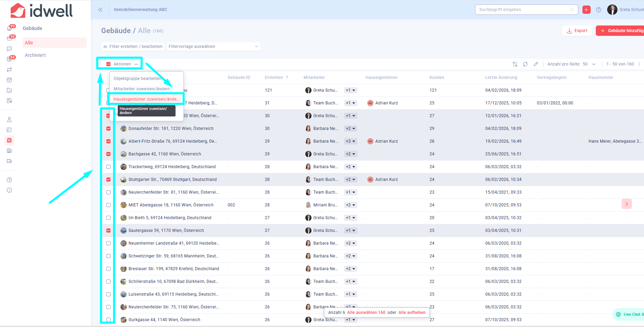This screenshot has width=644, height=327.
Task: Open Archiviert in the left navigation
Action: tap(35, 55)
